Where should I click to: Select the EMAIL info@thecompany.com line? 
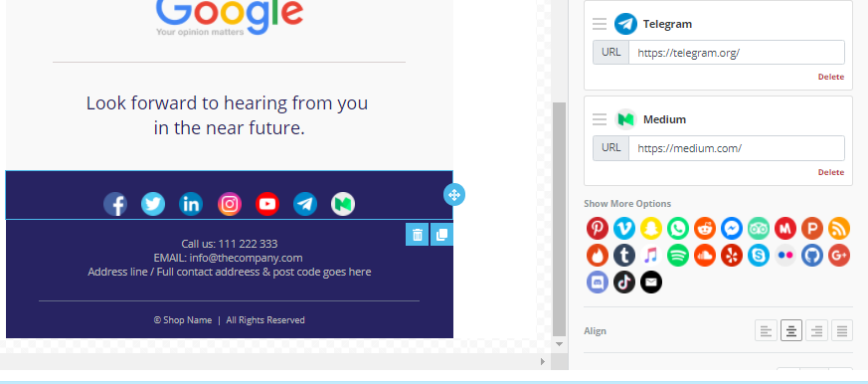pos(228,258)
